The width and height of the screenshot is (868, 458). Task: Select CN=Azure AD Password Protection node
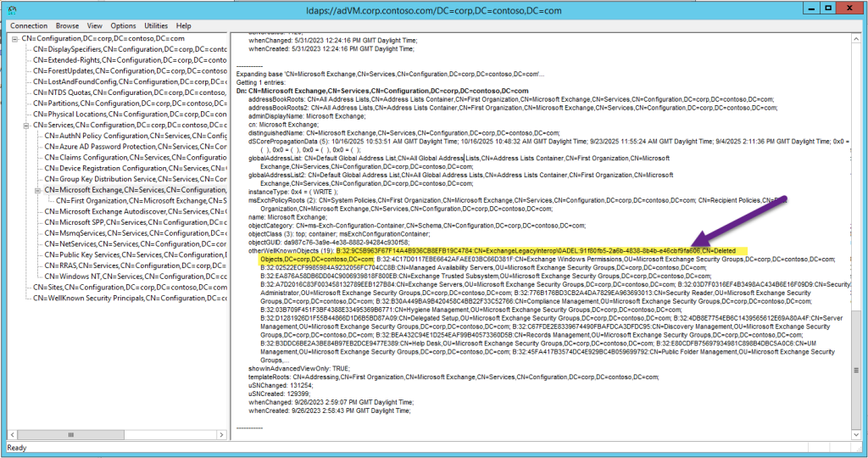pyautogui.click(x=136, y=147)
